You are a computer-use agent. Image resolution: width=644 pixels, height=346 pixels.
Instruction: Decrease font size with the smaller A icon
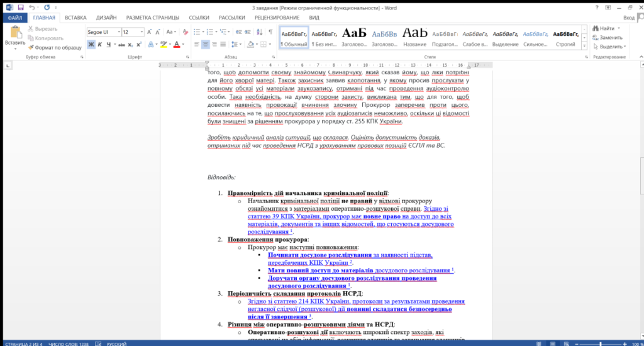(158, 32)
